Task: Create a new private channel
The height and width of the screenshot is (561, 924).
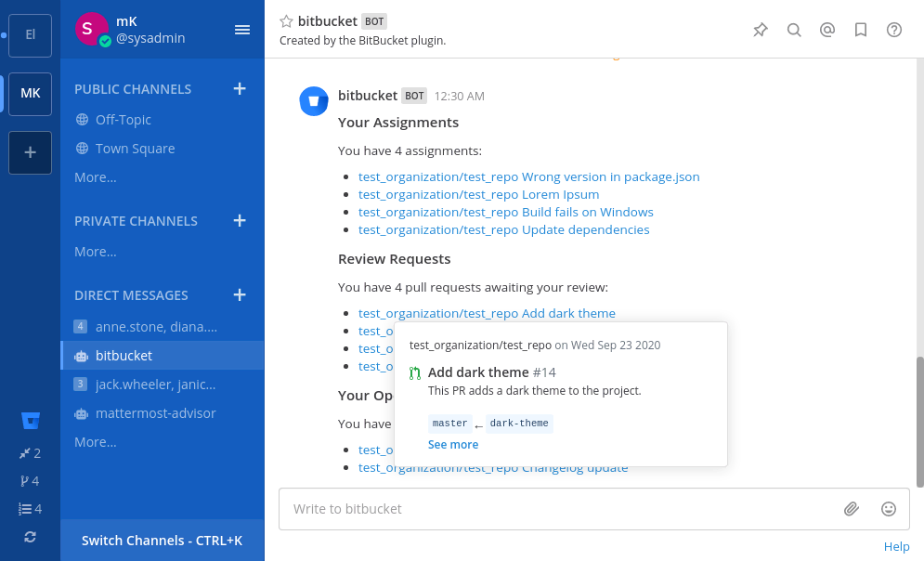Action: click(x=240, y=221)
